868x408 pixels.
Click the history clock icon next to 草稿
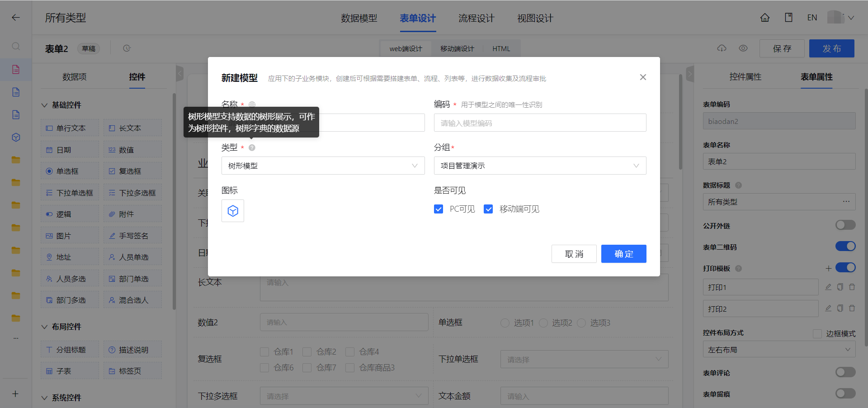tap(127, 48)
